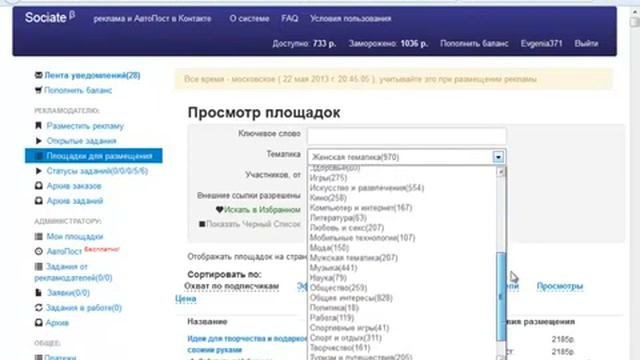
Task: Select Игры(275) from the theme list
Action: point(328,178)
